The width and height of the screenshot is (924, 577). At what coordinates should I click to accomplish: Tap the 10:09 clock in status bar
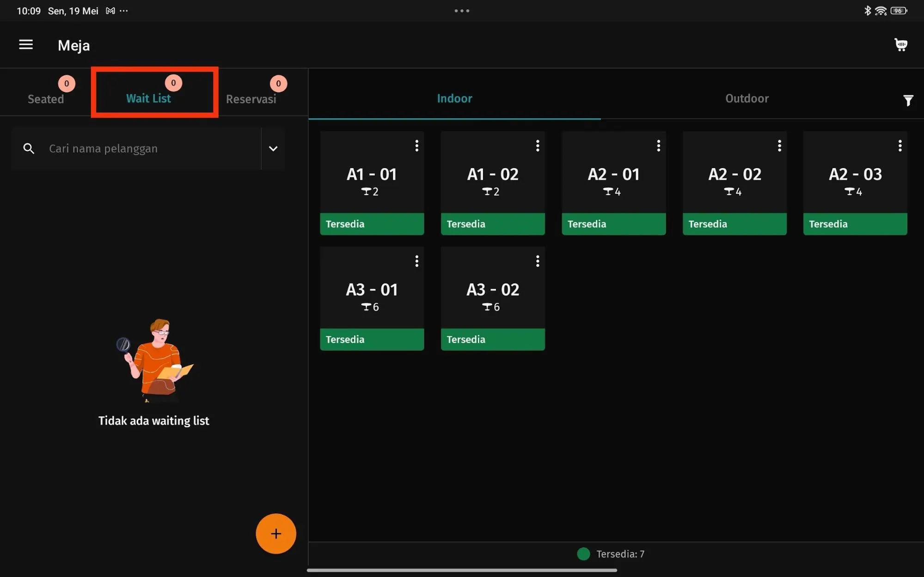point(29,11)
